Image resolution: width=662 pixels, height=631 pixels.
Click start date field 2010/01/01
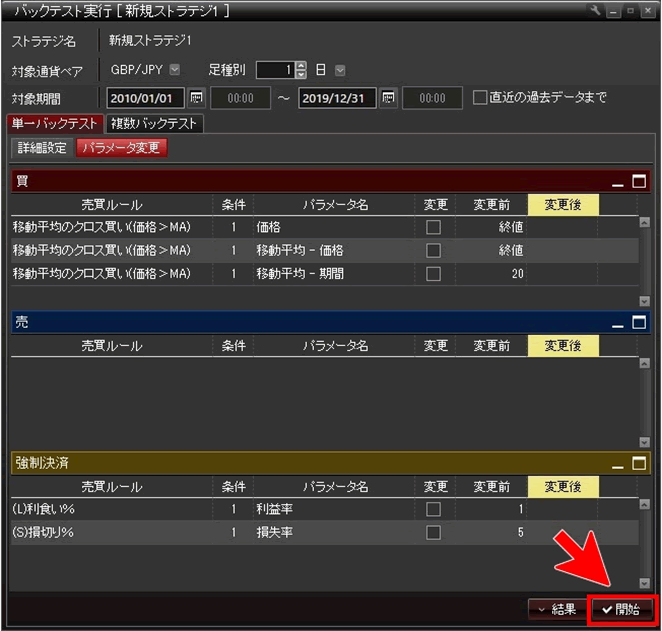pos(145,98)
